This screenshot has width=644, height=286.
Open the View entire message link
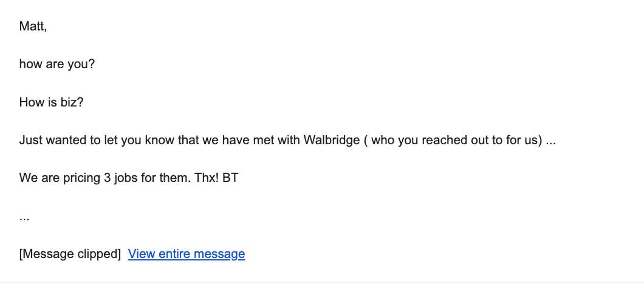coord(187,254)
